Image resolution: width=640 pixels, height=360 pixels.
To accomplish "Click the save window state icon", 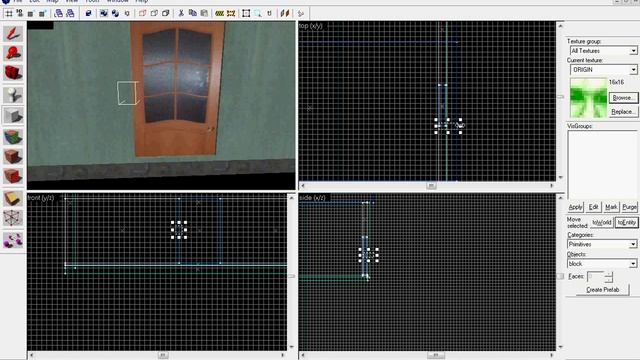I will pyautogui.click(x=70, y=13).
